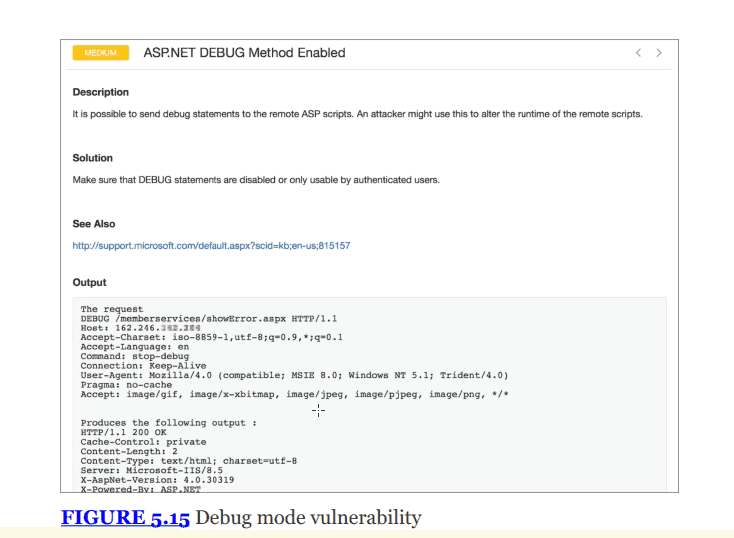The image size is (734, 538).
Task: Click the Command: stop-debug line
Action: click(135, 356)
